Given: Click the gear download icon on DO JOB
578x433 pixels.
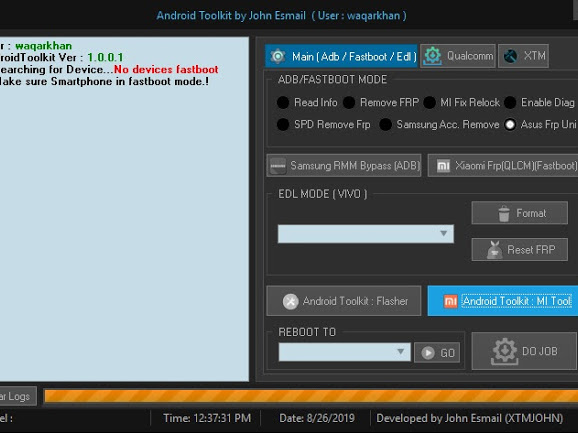Looking at the screenshot, I should tap(504, 351).
